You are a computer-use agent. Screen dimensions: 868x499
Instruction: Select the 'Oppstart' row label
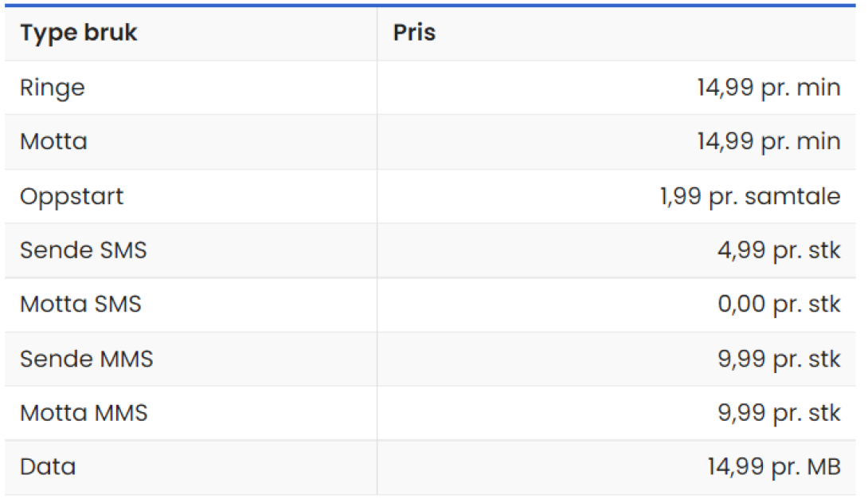click(72, 197)
